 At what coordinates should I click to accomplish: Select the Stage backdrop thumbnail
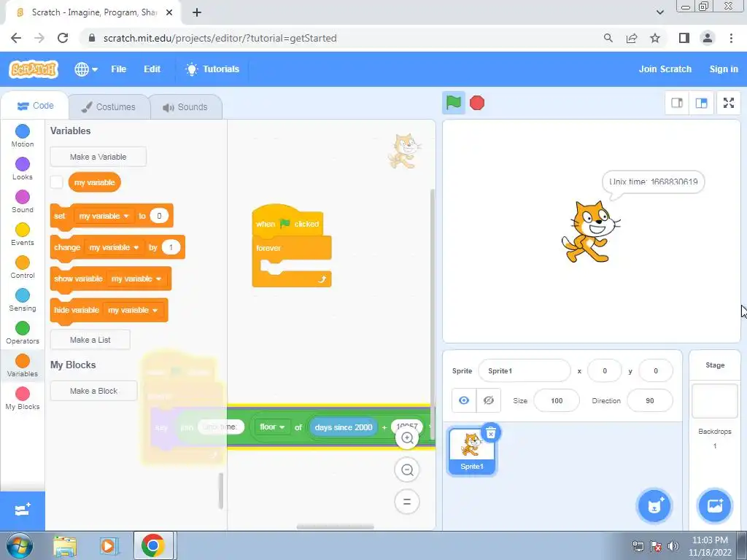click(x=715, y=401)
